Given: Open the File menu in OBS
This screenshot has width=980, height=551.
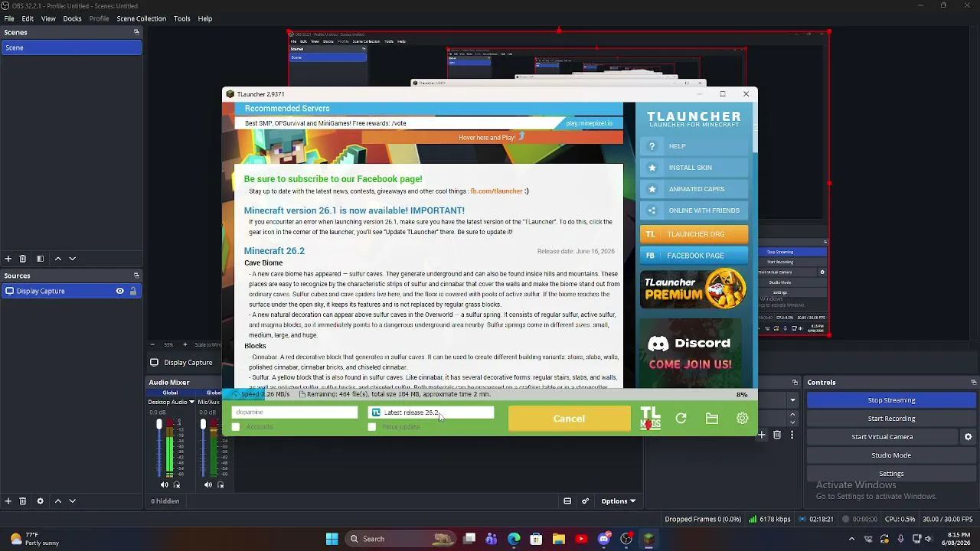Looking at the screenshot, I should click(9, 18).
